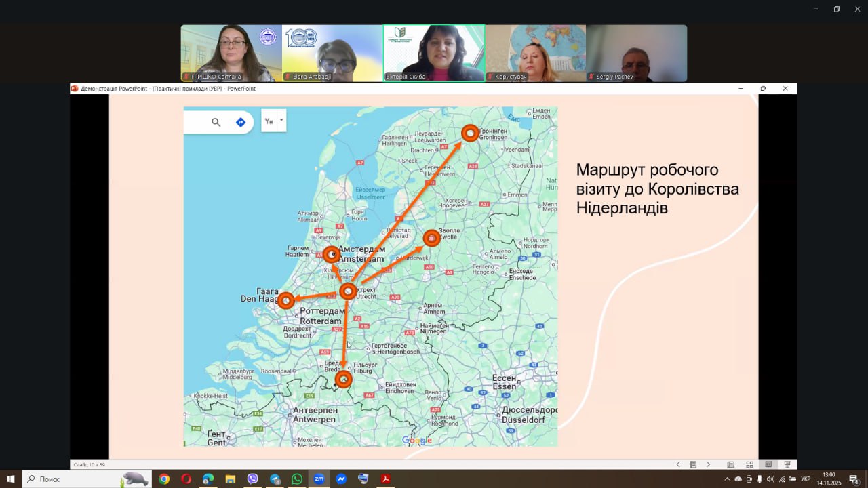The height and width of the screenshot is (488, 868).
Task: Open the Windows Start menu
Action: (x=11, y=479)
